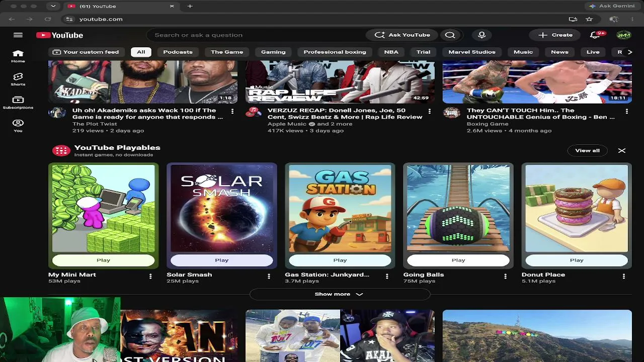Select the Gaming filter chip

273,52
